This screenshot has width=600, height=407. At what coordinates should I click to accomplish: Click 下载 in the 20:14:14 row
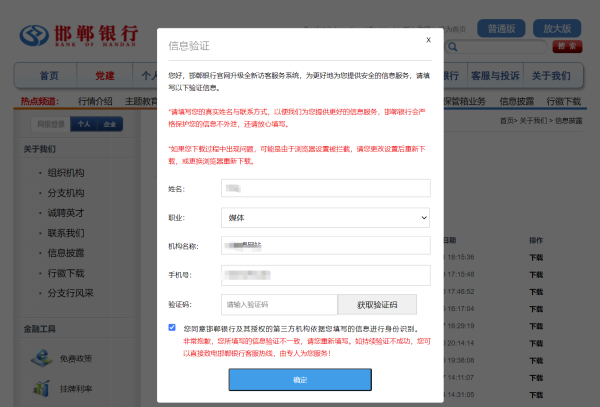click(536, 343)
